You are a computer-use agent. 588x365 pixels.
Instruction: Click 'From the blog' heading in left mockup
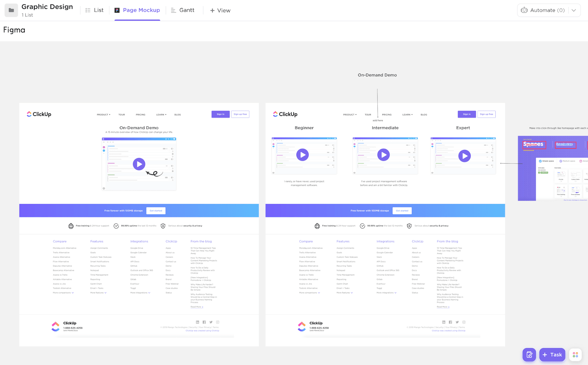(201, 241)
